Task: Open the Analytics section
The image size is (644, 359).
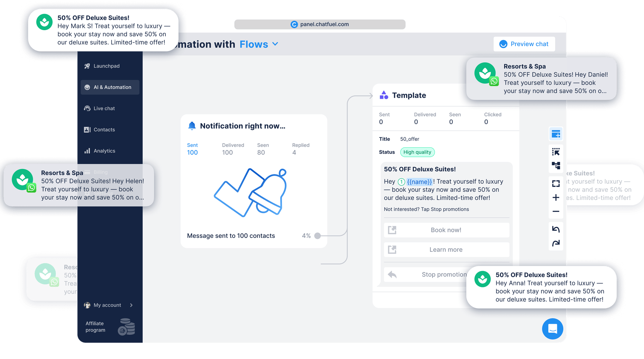Action: [104, 151]
